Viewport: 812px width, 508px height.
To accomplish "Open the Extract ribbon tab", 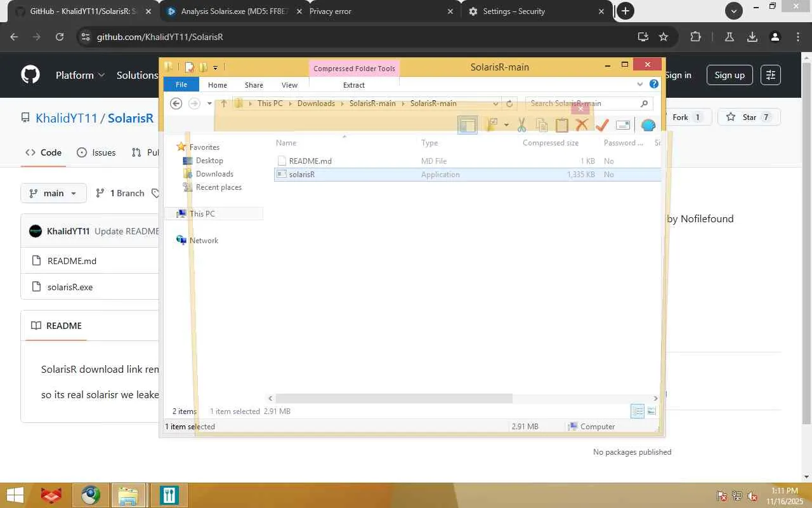I will (354, 85).
